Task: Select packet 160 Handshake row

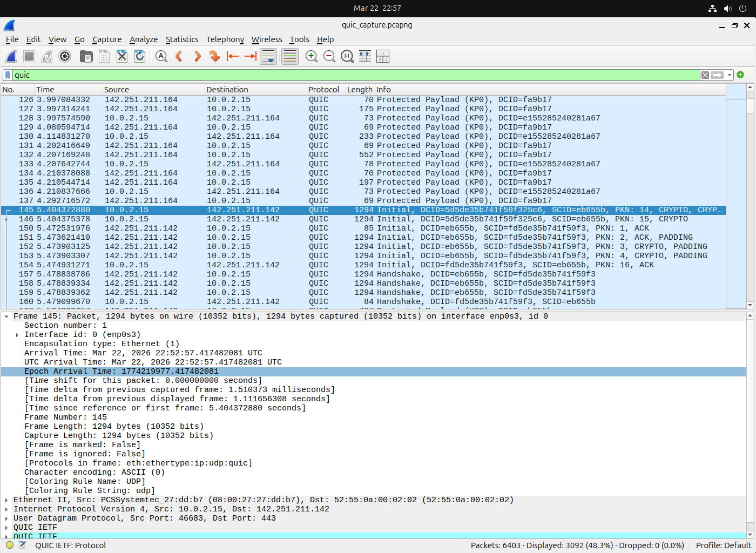Action: 363,302
